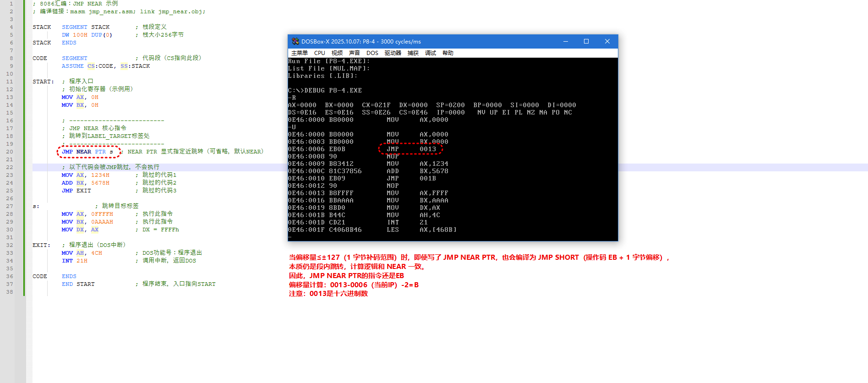Maximize the DOSBox-X window
Image resolution: width=868 pixels, height=383 pixels.
[586, 41]
